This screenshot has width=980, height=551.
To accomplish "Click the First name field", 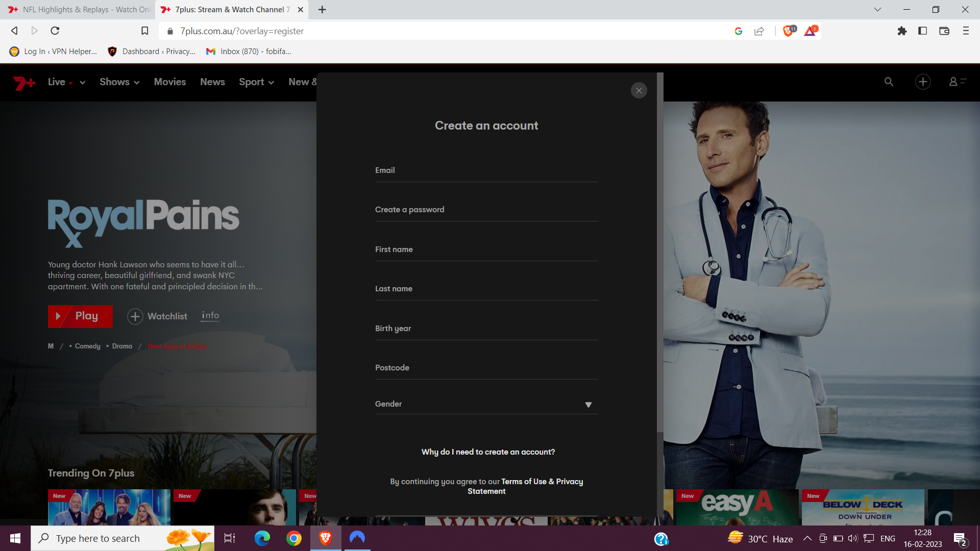I will [x=486, y=249].
